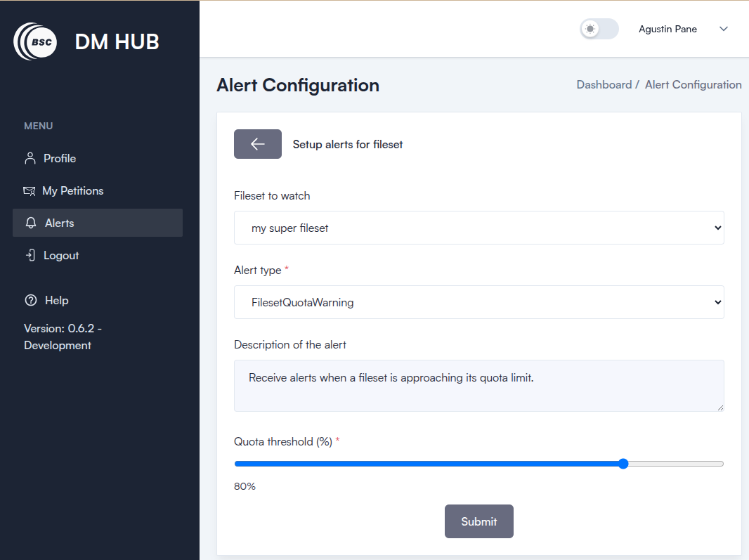Open the Help menu item
Image resolution: width=749 pixels, height=560 pixels.
[x=98, y=301]
